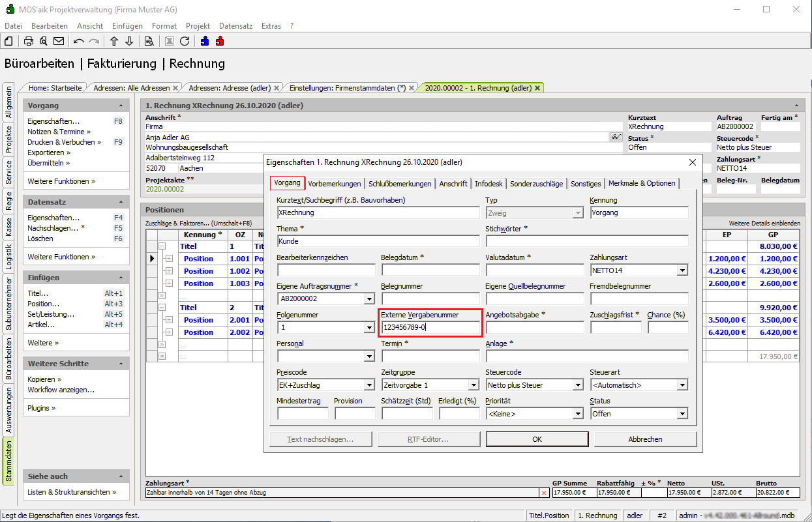This screenshot has height=522, width=812.
Task: Click the down arrow toolbar icon
Action: tap(129, 41)
